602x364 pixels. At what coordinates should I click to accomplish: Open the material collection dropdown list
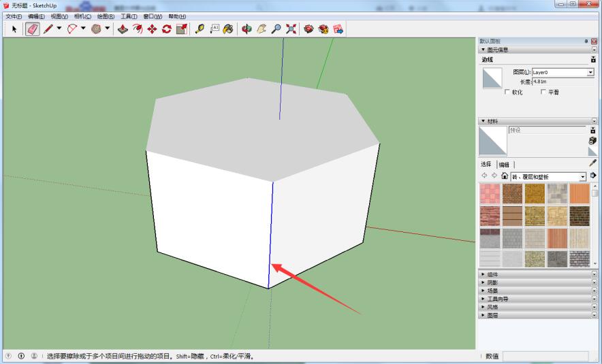[582, 177]
